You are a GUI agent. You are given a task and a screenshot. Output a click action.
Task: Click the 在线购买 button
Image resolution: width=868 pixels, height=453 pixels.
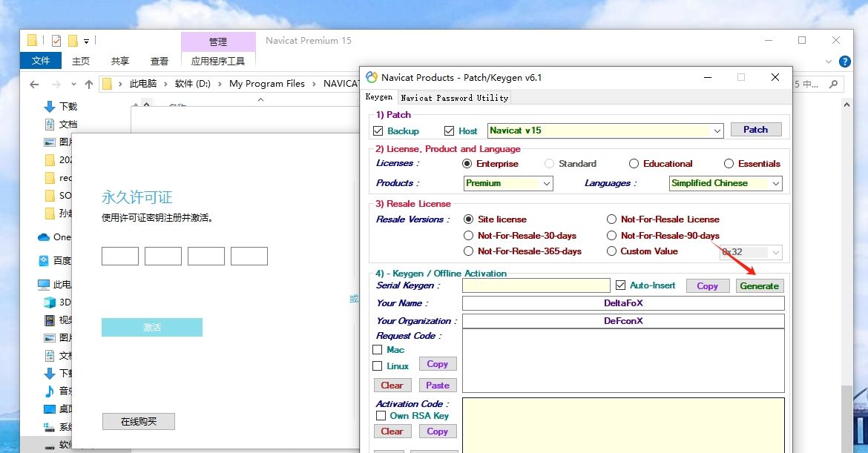139,422
